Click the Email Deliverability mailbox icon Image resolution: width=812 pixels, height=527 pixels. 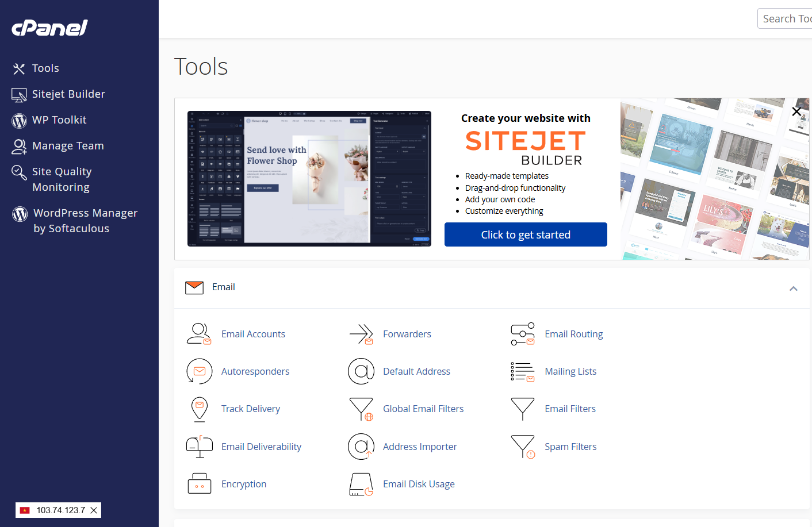click(x=199, y=447)
